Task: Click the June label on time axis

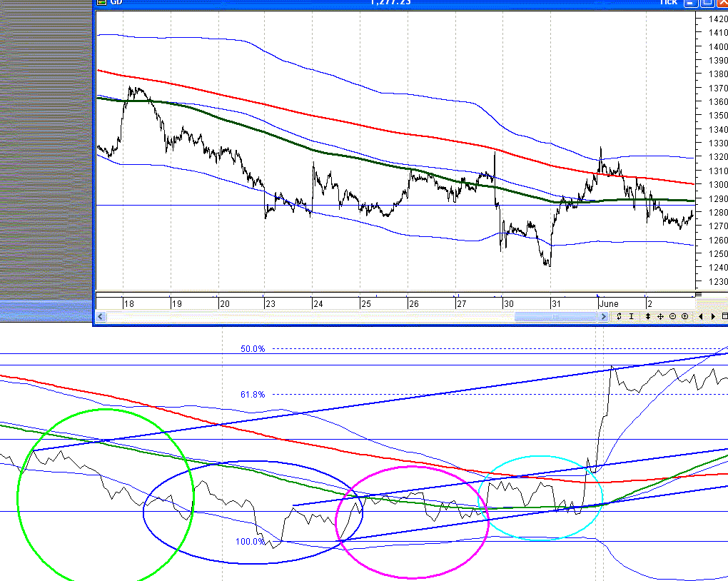Action: coord(609,304)
